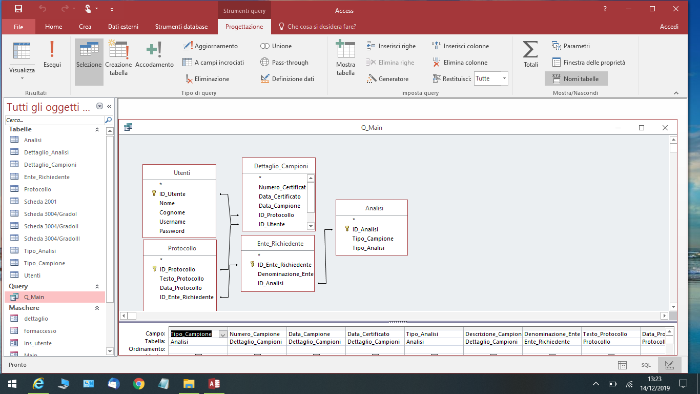Screen dimensions: 700x394
Task: Click the Save icon in title bar
Action: click(18, 9)
